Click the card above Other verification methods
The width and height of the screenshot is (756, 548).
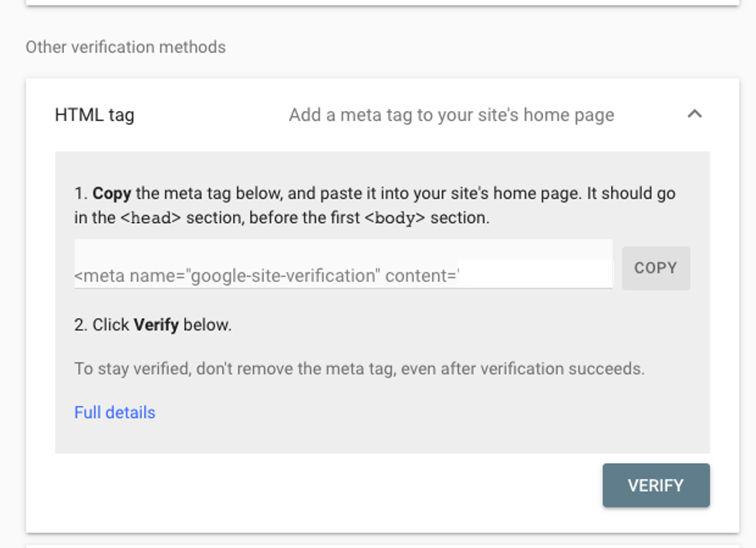(x=378, y=2)
